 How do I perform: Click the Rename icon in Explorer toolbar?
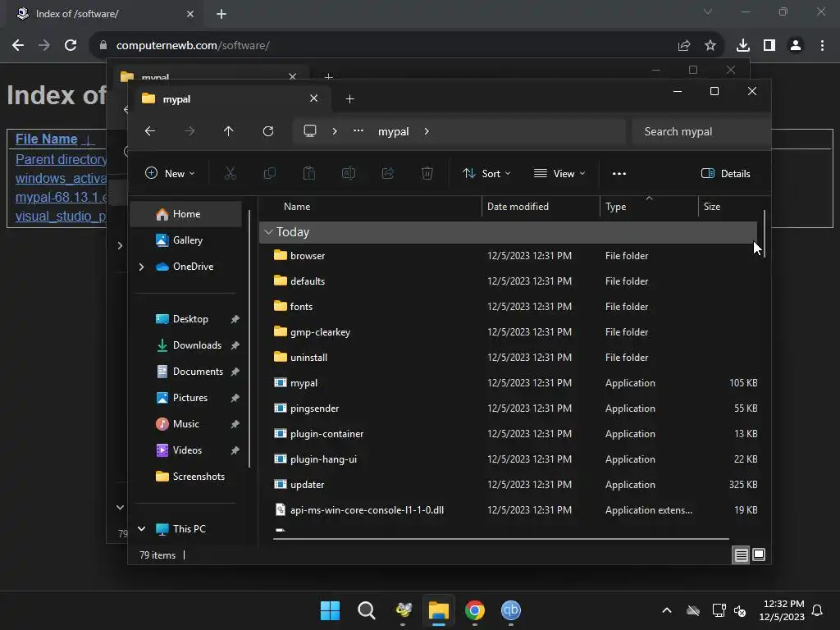tap(348, 174)
